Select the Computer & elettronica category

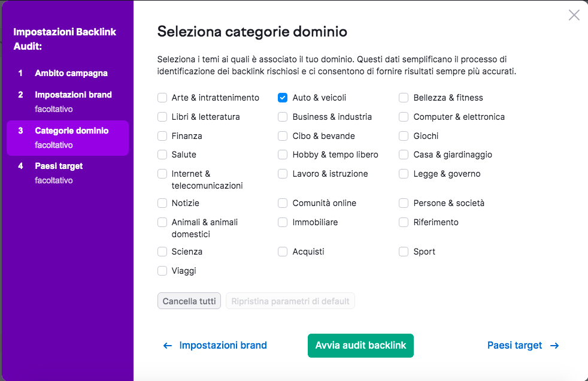pos(404,117)
